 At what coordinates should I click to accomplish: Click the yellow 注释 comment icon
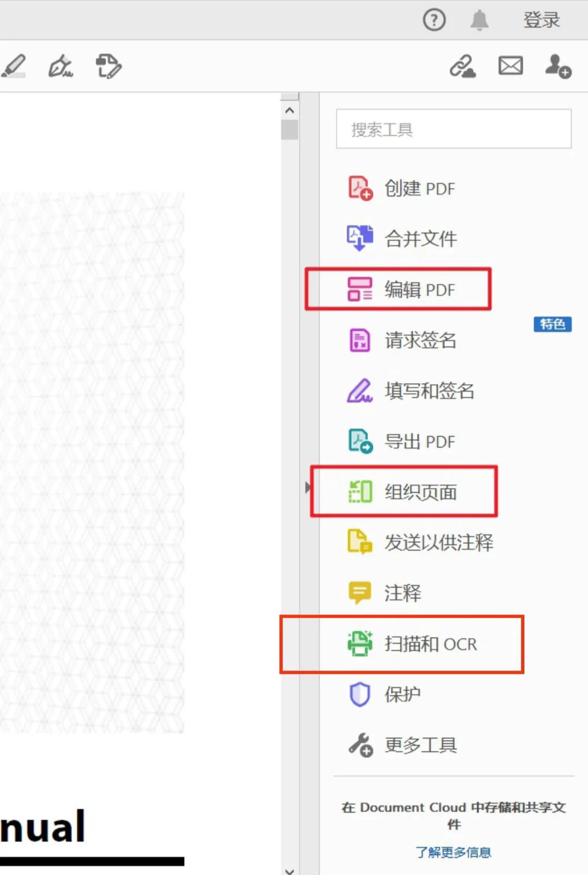(359, 593)
